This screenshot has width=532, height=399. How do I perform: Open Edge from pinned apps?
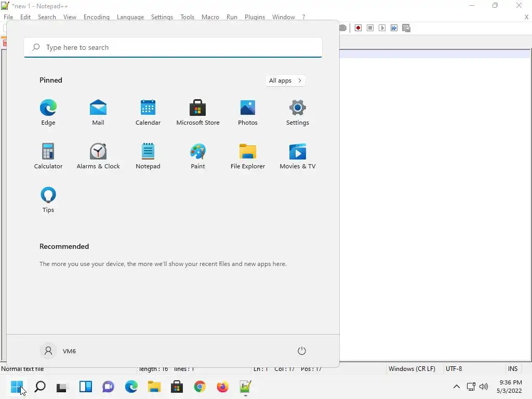coord(48,113)
